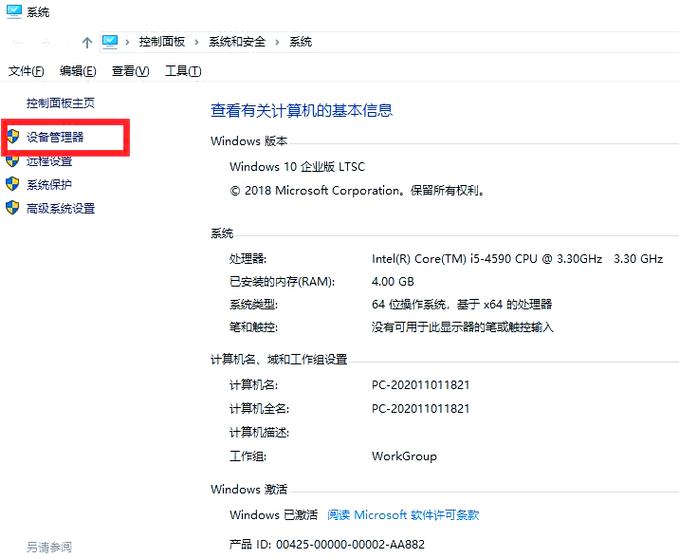Open 远程设置 link
Viewport: 679px width, 558px height.
pyautogui.click(x=49, y=161)
